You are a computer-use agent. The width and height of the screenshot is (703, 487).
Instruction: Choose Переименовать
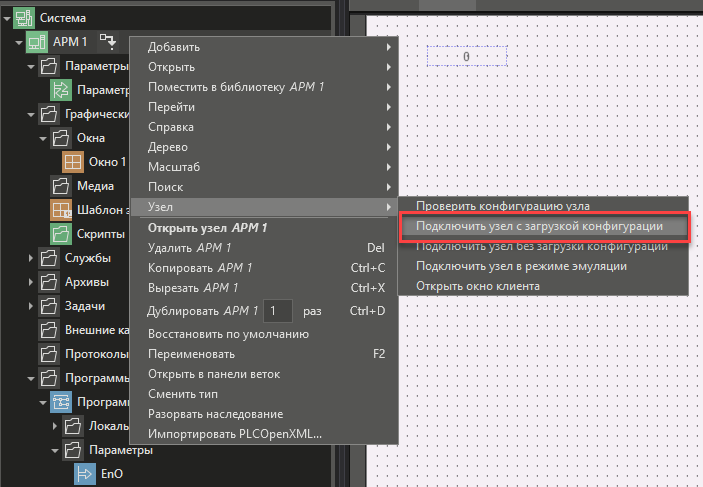coord(264,354)
